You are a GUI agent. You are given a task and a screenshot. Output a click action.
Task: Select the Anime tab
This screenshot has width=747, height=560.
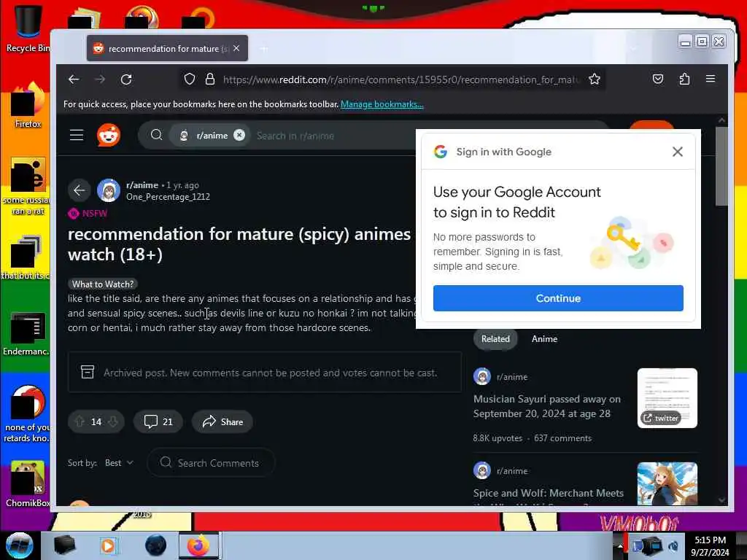[x=544, y=339]
